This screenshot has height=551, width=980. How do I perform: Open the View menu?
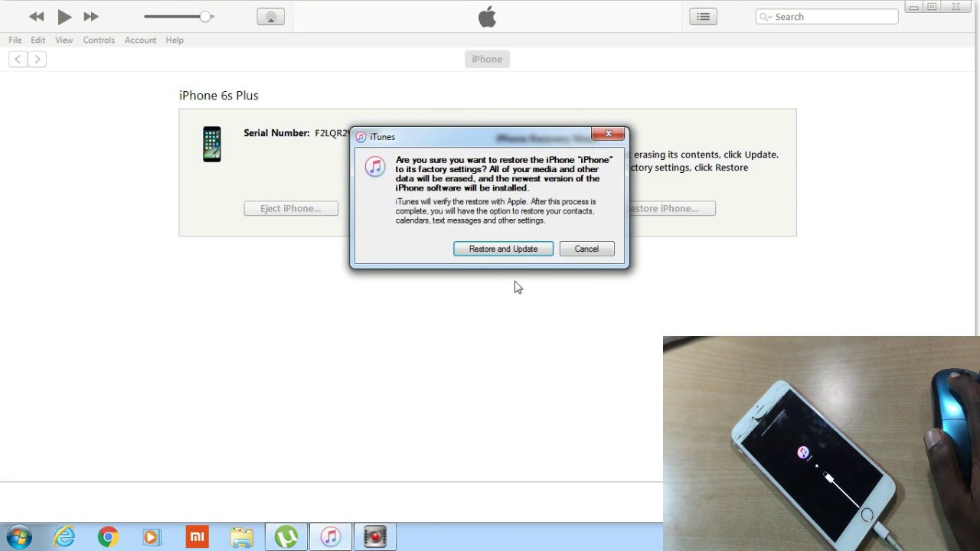coord(64,40)
